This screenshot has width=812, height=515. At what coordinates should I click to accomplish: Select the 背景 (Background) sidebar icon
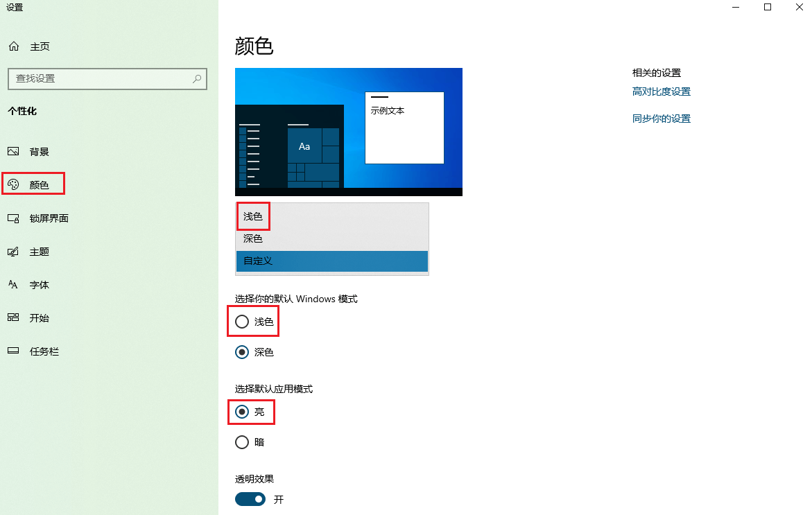[x=15, y=151]
